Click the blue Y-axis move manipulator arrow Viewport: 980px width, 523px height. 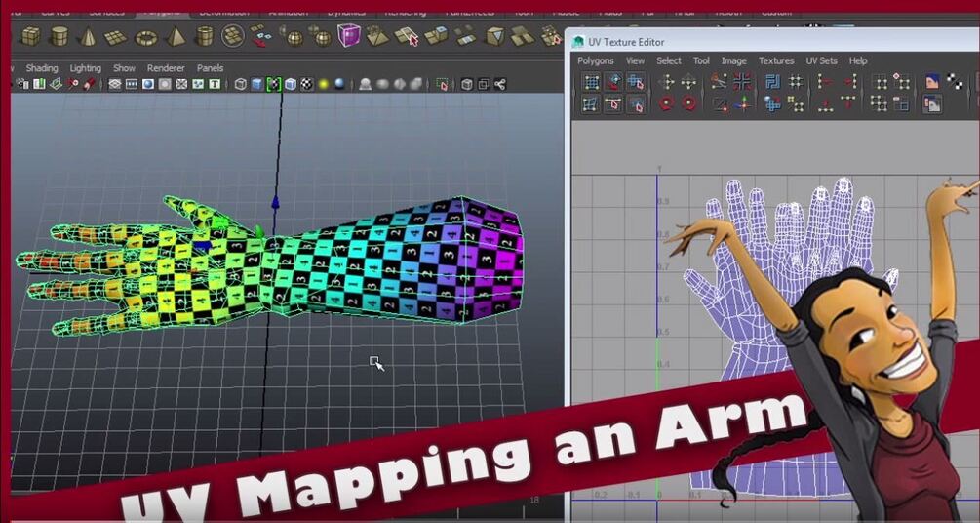tap(274, 202)
